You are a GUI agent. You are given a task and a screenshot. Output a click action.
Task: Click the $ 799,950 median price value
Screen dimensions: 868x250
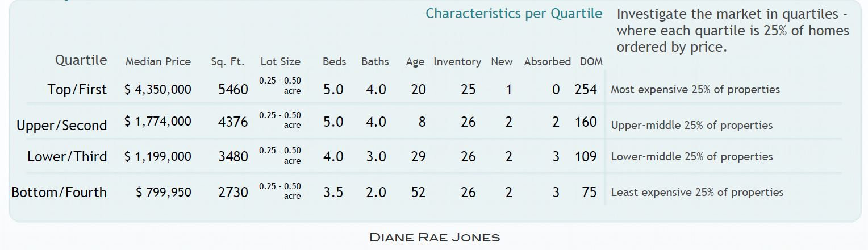164,193
